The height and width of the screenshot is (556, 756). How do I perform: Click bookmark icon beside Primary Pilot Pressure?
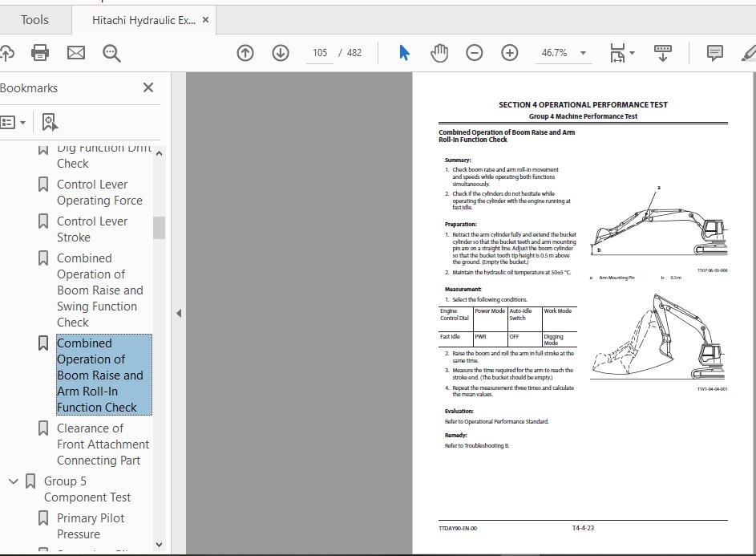pyautogui.click(x=43, y=517)
